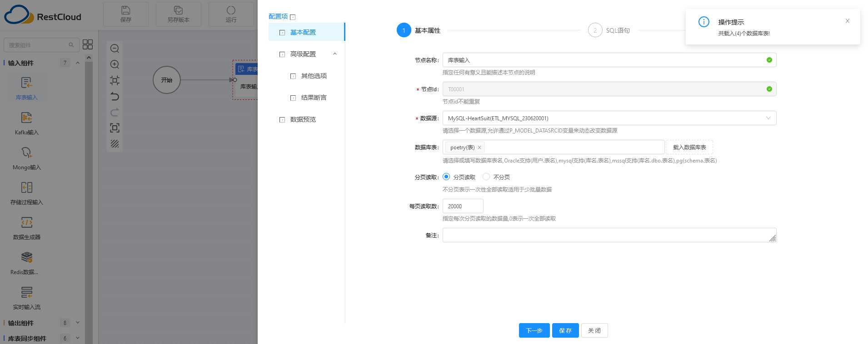The image size is (868, 344).
Task: Click the zoom out canvas icon
Action: [x=115, y=49]
